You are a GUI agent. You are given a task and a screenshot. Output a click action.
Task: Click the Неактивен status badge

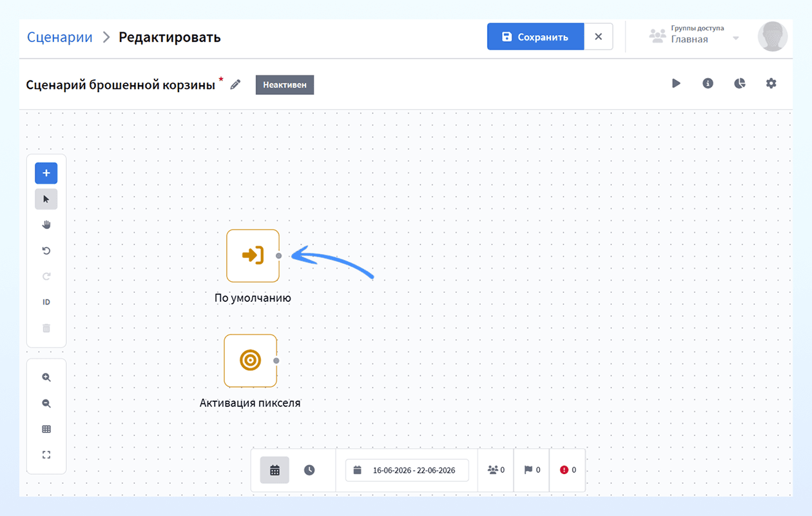click(285, 84)
